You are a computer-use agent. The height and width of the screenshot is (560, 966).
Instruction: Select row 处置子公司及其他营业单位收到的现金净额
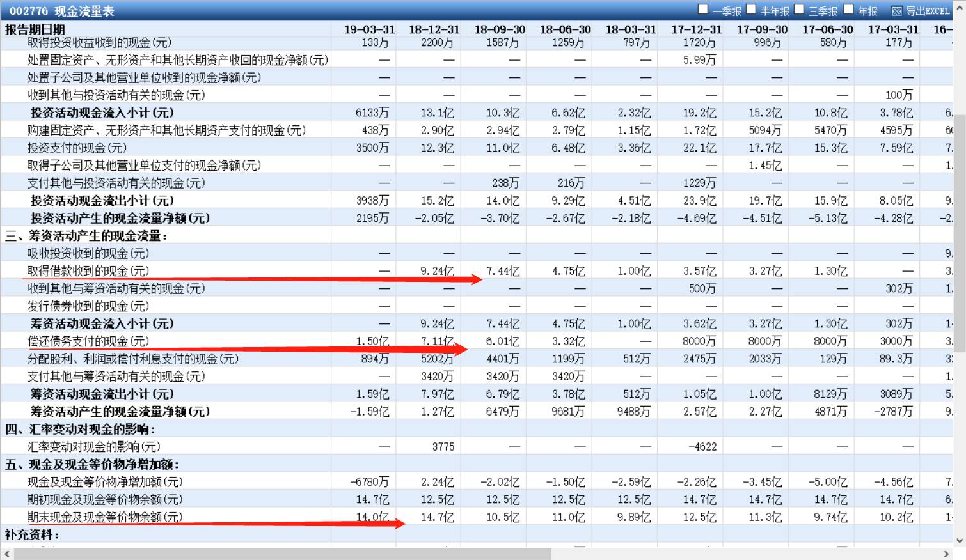tap(477, 77)
